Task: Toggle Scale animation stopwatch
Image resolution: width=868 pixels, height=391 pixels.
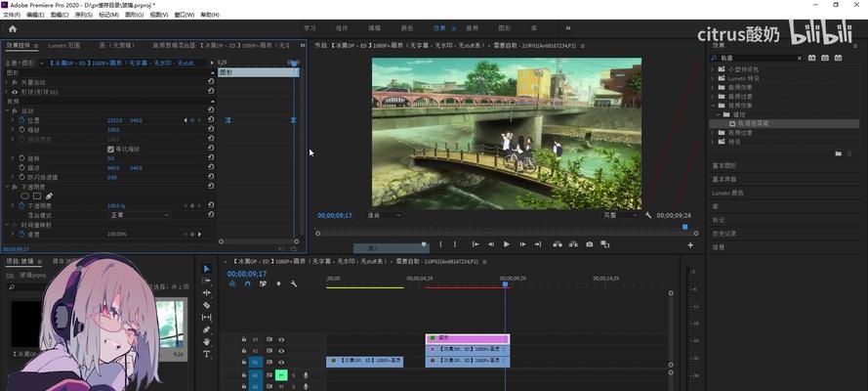Action: [22, 130]
